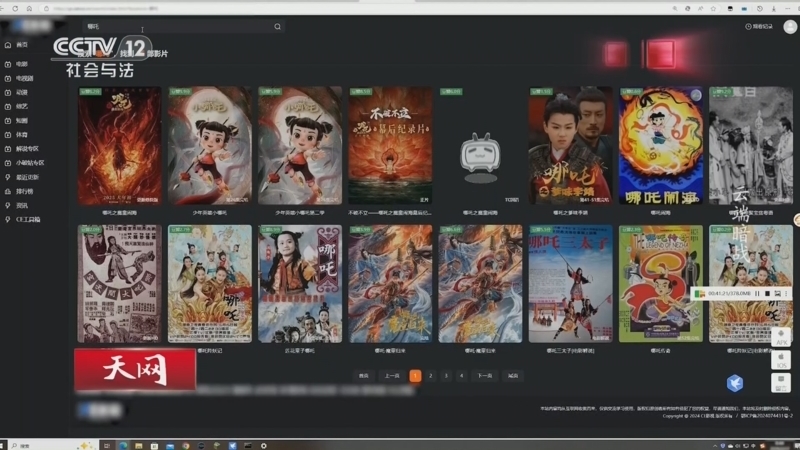Viewport: 800px width, 450px height.
Task: Open the 哪吒之拳味李靖 poster
Action: pos(570,146)
